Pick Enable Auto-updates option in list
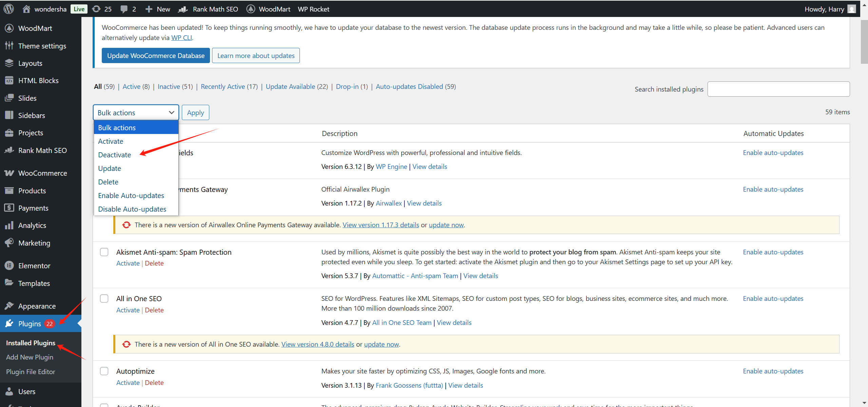The image size is (868, 407). [x=131, y=195]
